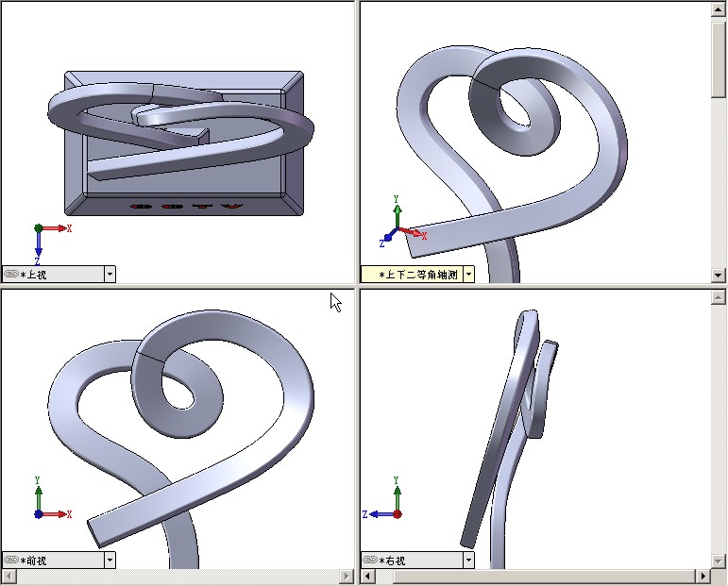The height and width of the screenshot is (586, 728).
Task: Click the down arrow of the right view vertical scrollbar
Action: 719,561
